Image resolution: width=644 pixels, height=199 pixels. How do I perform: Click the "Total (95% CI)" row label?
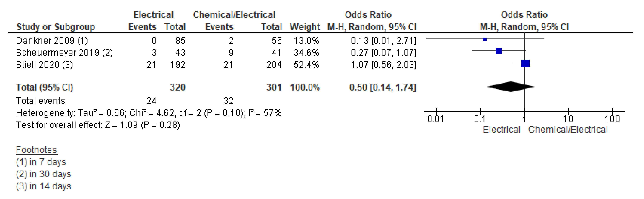(x=45, y=87)
